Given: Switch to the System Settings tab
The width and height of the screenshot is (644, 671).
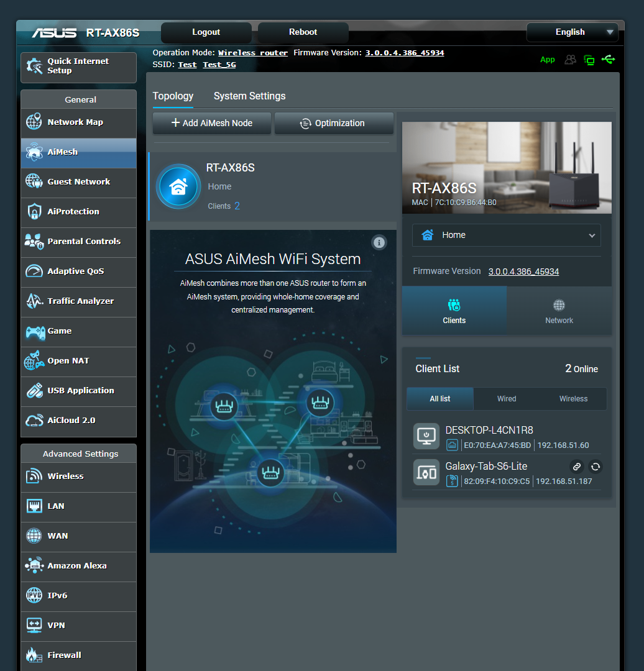Looking at the screenshot, I should (249, 96).
